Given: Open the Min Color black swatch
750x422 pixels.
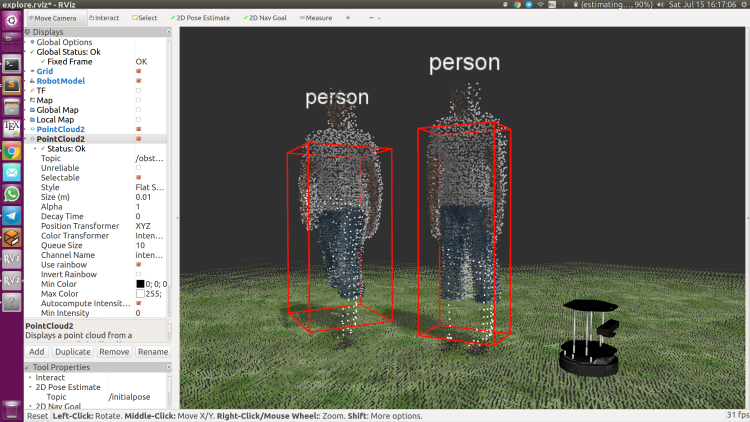Looking at the screenshot, I should (140, 284).
